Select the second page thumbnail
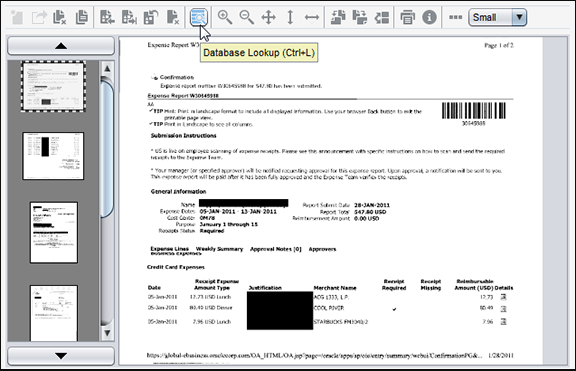 [53, 156]
